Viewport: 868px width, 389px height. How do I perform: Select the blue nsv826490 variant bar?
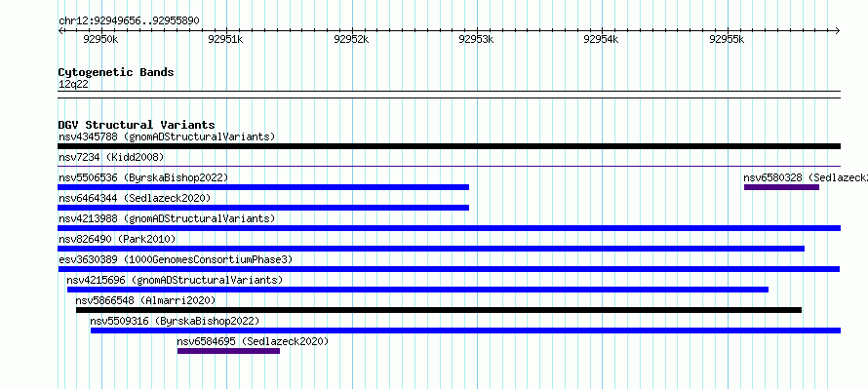click(x=431, y=249)
